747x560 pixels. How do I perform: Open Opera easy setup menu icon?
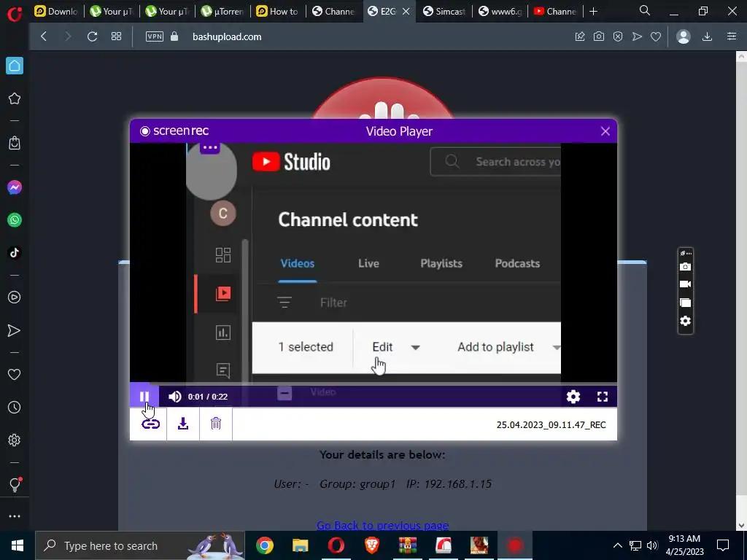click(x=732, y=36)
